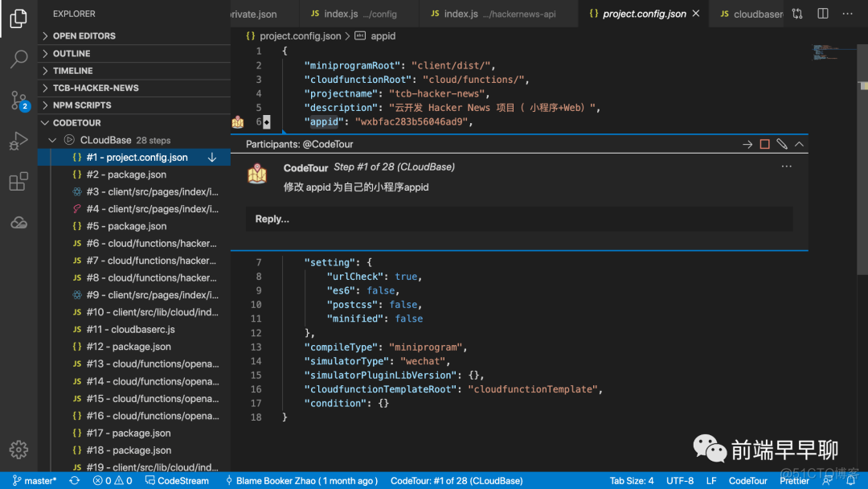
Task: Open CodeStream from the status bar
Action: pos(177,481)
